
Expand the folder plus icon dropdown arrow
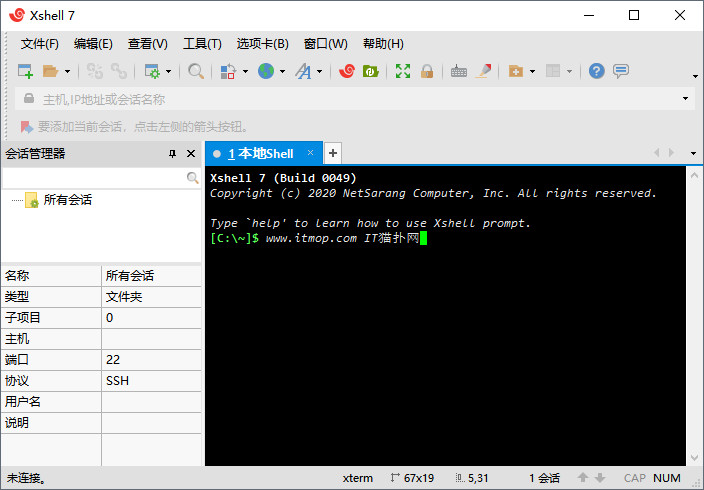532,71
